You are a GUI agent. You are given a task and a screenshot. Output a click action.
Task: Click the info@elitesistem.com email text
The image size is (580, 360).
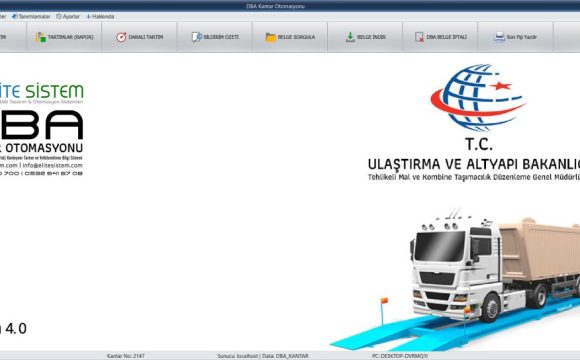coord(53,165)
